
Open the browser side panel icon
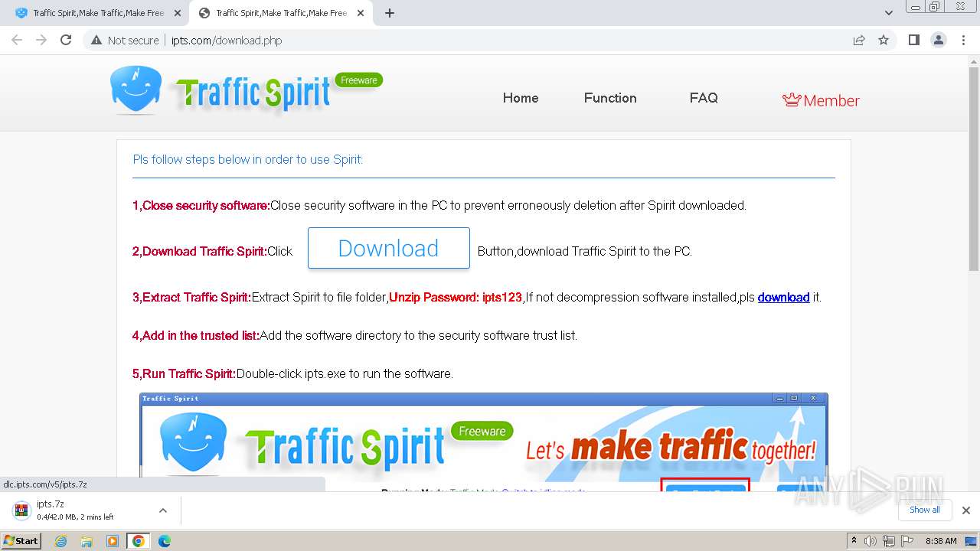[913, 40]
